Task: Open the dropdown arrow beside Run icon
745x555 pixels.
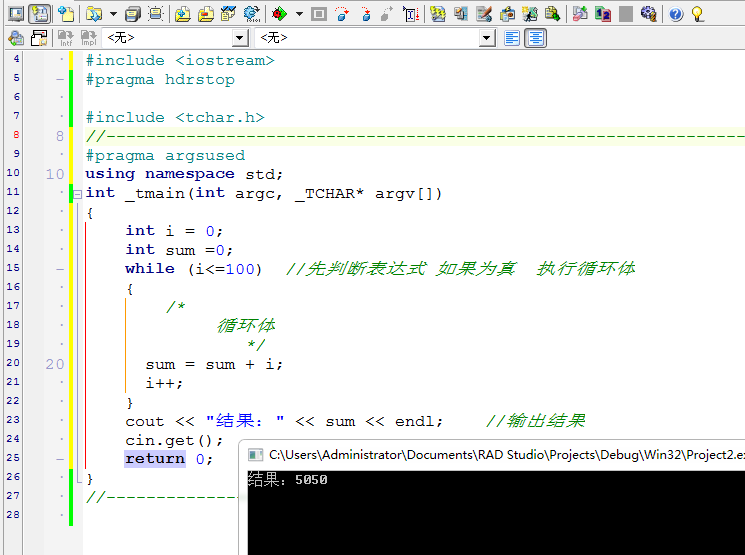Action: (299, 14)
